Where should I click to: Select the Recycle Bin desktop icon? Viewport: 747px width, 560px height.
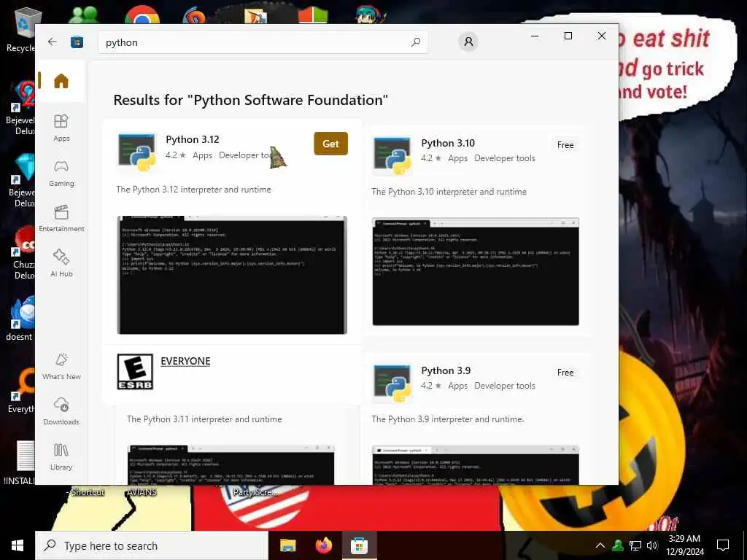(21, 29)
